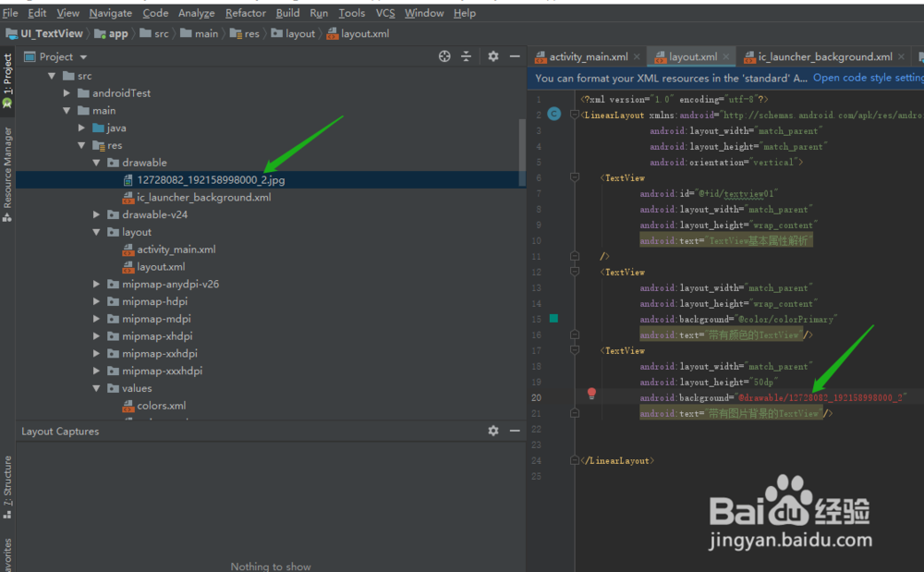
Task: Fold first TextView block at line 6
Action: tap(575, 176)
